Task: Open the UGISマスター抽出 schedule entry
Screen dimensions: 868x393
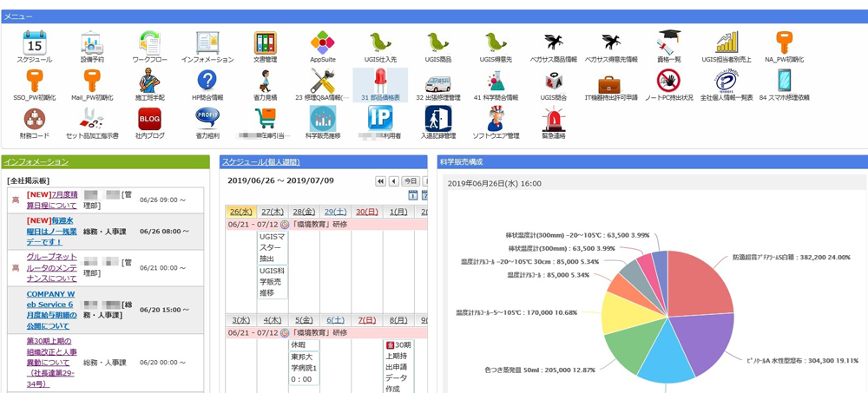Action: coord(273,246)
